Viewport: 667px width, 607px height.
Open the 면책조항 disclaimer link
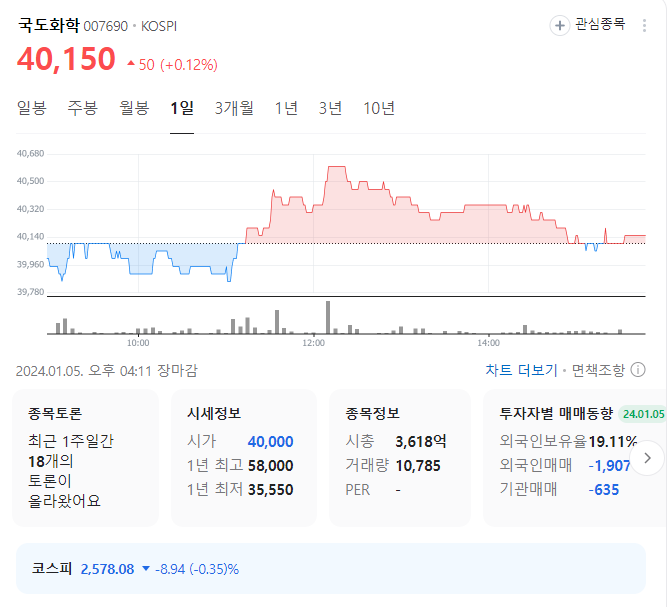coord(598,370)
